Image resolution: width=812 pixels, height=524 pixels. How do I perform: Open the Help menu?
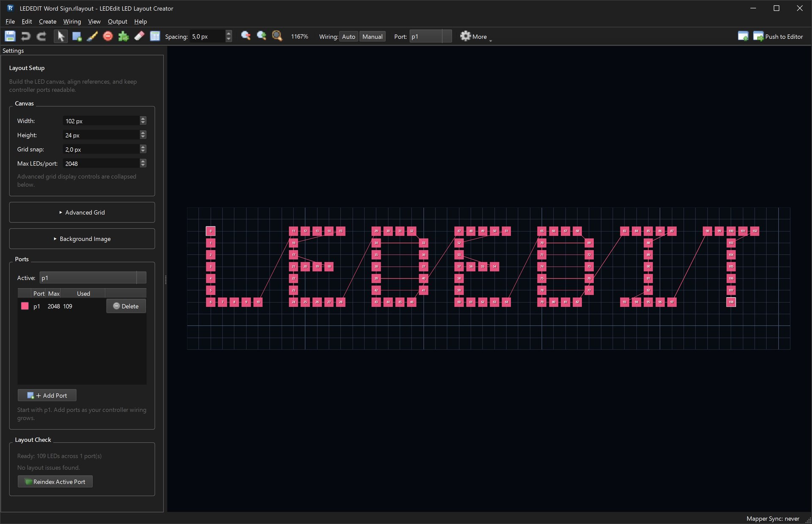pos(140,21)
